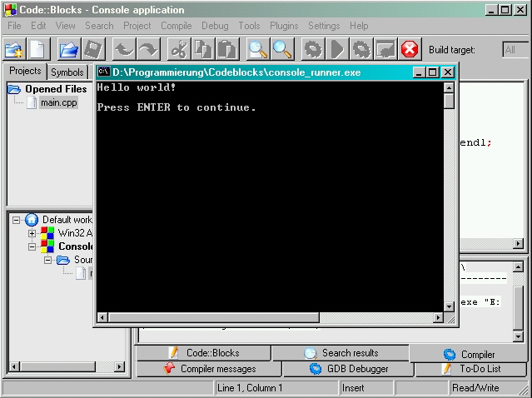The height and width of the screenshot is (398, 532).
Task: Switch to the Compiler messages tab
Action: coord(209,369)
